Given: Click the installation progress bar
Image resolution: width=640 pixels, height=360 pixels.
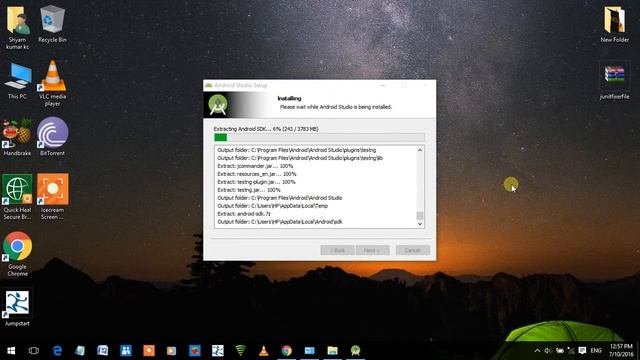Looking at the screenshot, I should pyautogui.click(x=319, y=138).
